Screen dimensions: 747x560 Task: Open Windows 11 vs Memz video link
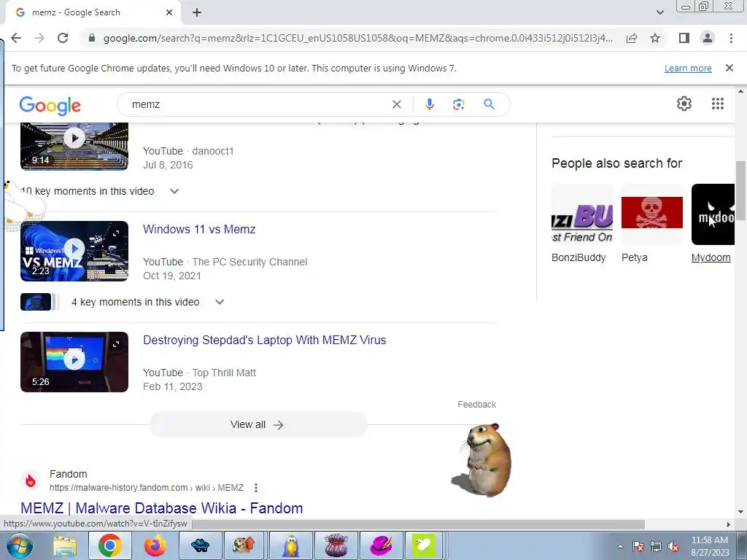coord(199,229)
